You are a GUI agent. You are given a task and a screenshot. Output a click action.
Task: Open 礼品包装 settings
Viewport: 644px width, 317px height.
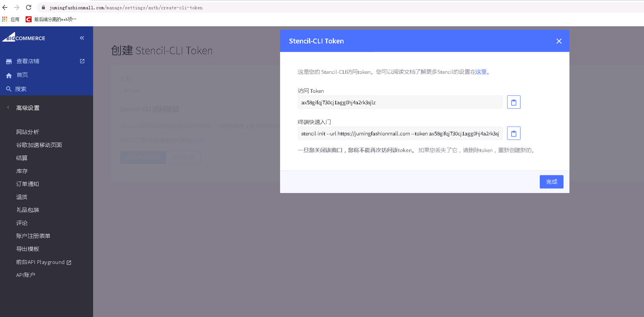[x=27, y=210]
